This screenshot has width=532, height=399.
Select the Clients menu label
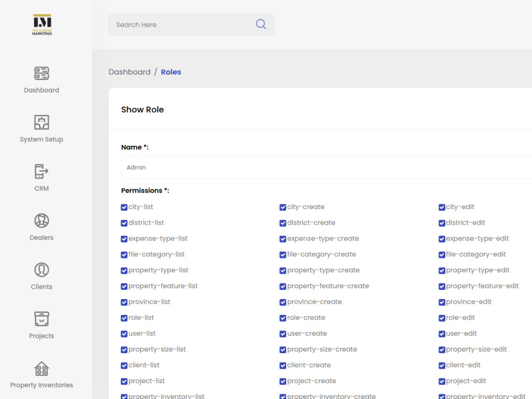(41, 287)
